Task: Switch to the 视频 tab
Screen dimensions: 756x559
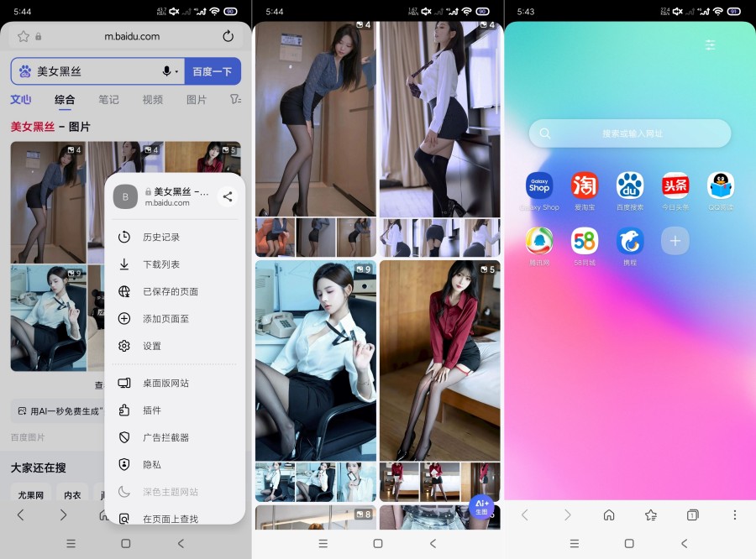Action: (x=153, y=99)
